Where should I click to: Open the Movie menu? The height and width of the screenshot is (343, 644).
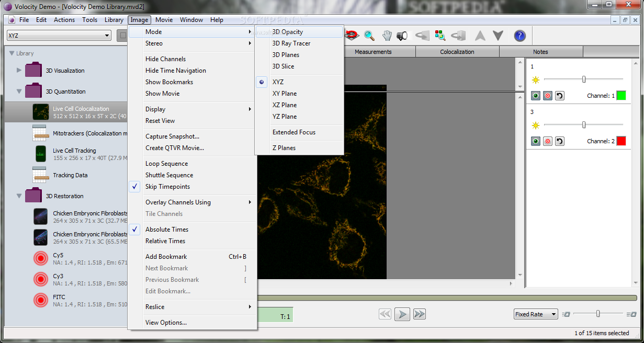(x=164, y=20)
